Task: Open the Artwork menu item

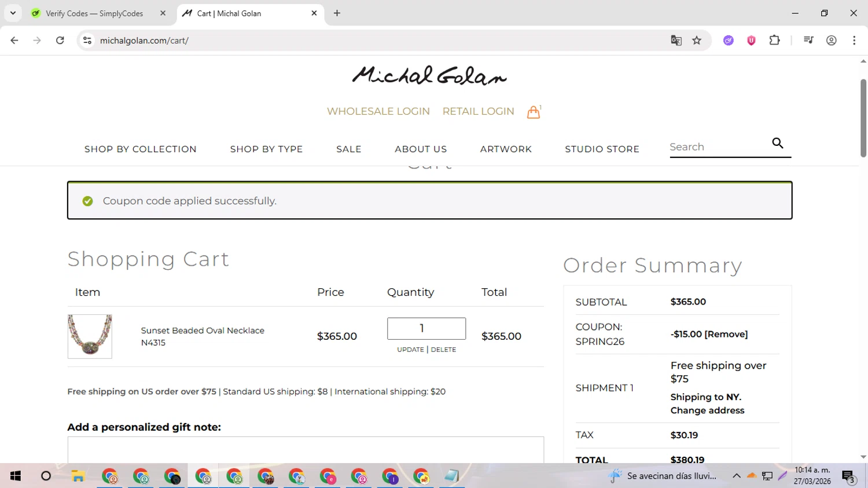Action: [x=506, y=149]
